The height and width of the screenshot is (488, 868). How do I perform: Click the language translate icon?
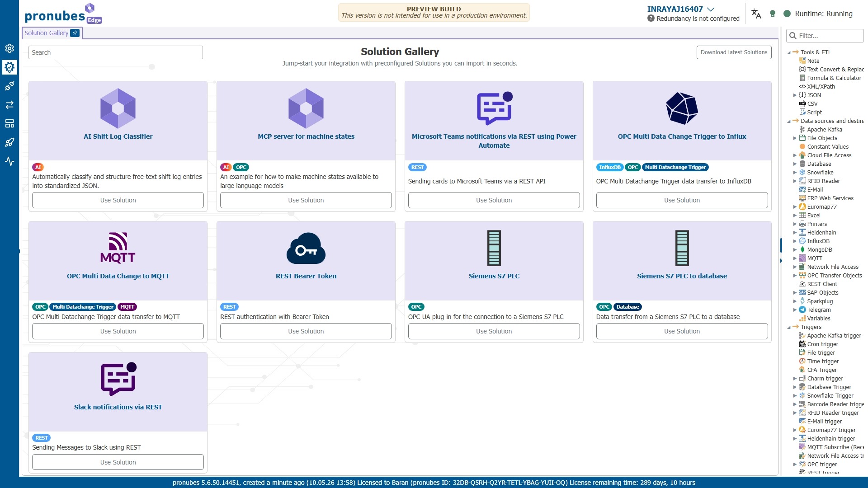coord(756,14)
